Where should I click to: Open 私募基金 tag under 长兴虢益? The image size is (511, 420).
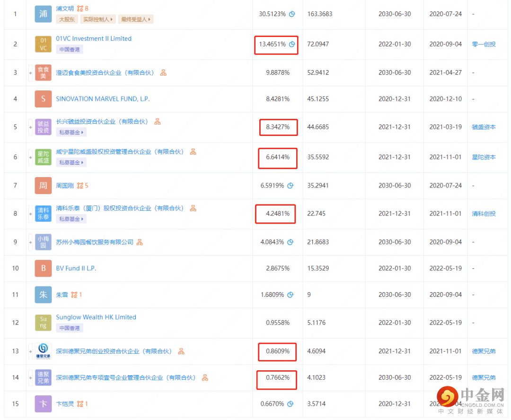(71, 133)
